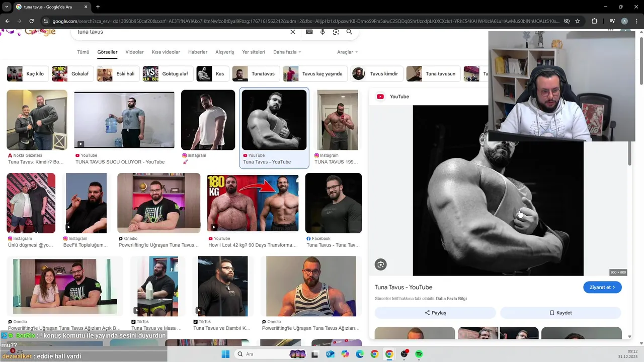Reload the page with the refresh icon
The width and height of the screenshot is (644, 362).
pyautogui.click(x=31, y=21)
